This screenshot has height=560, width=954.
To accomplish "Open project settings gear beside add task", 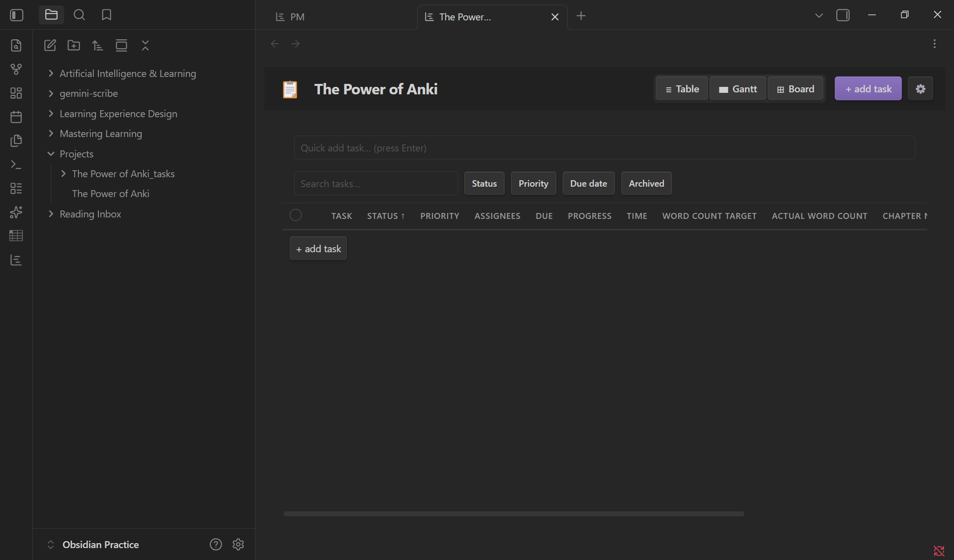I will tap(920, 89).
